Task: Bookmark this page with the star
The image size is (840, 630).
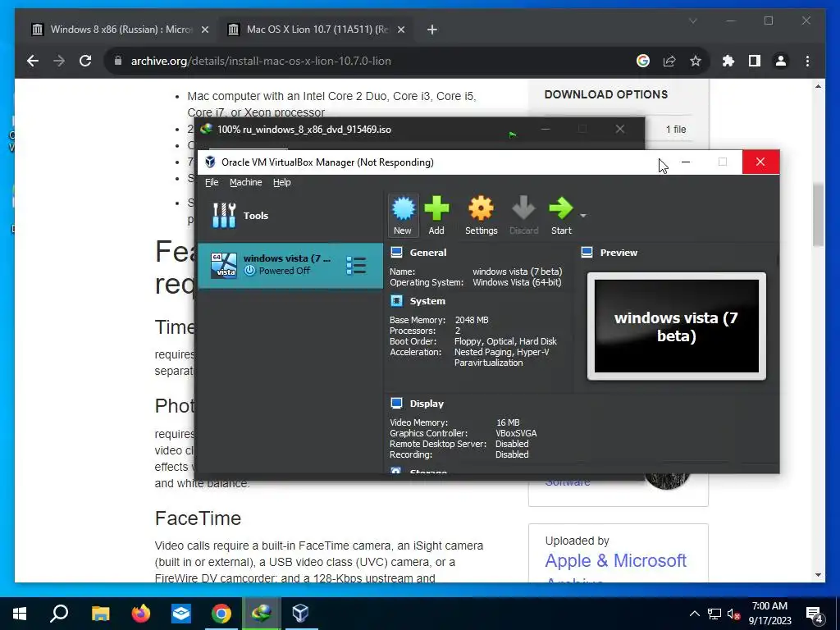Action: click(x=696, y=61)
